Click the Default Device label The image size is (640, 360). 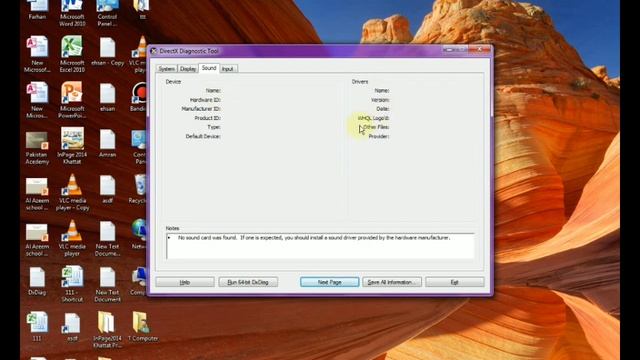(x=203, y=136)
